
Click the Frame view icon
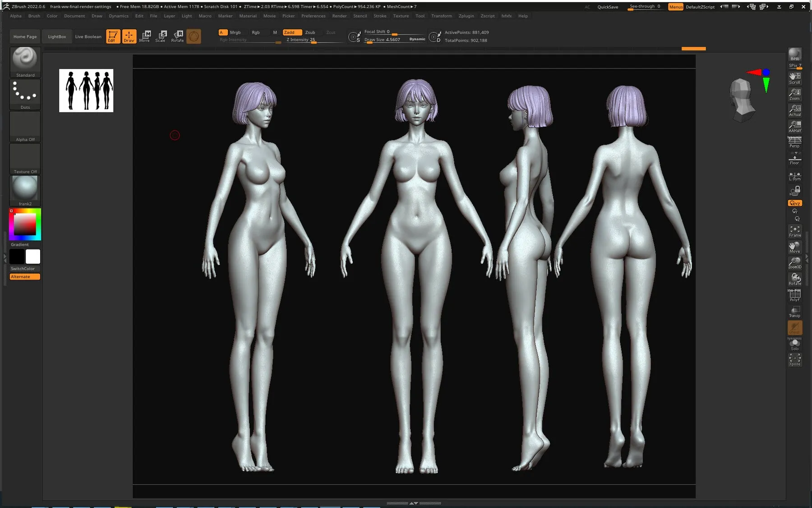794,231
